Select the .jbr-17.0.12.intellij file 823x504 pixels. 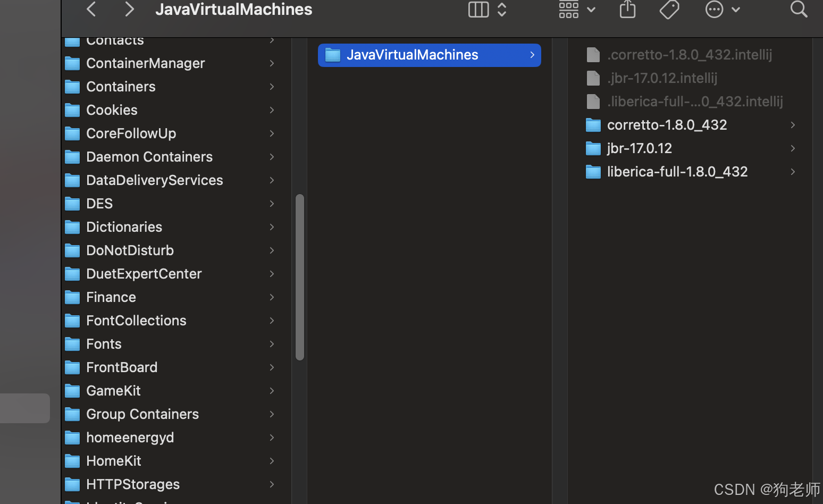click(662, 78)
